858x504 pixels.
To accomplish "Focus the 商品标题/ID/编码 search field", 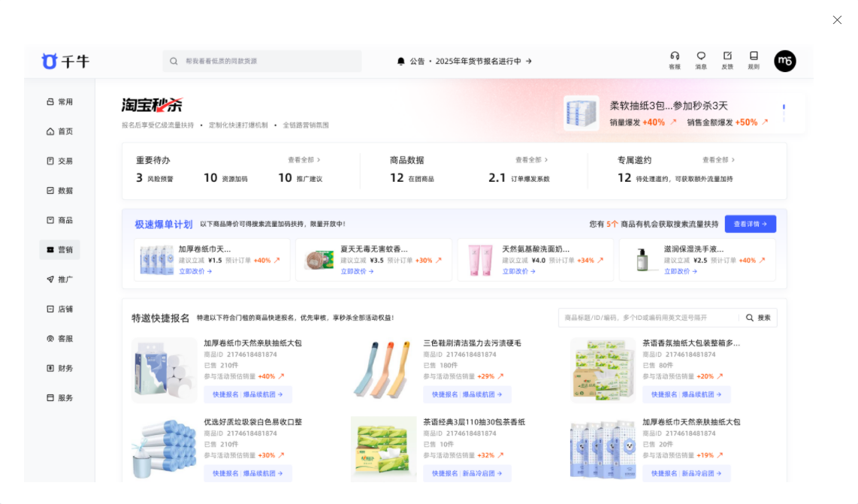I will (x=648, y=318).
